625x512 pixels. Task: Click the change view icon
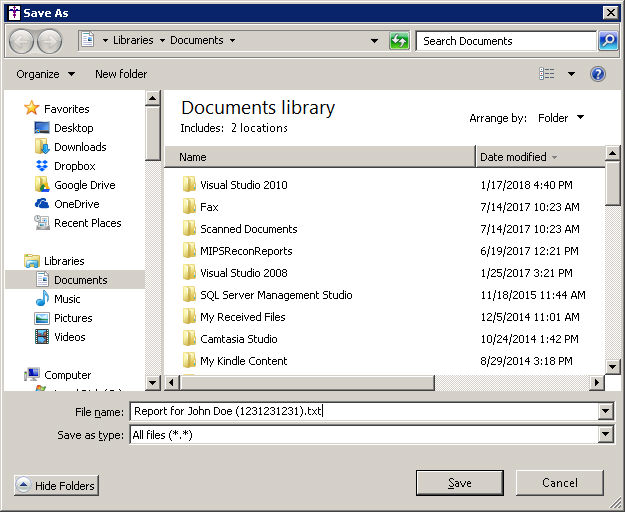point(547,74)
